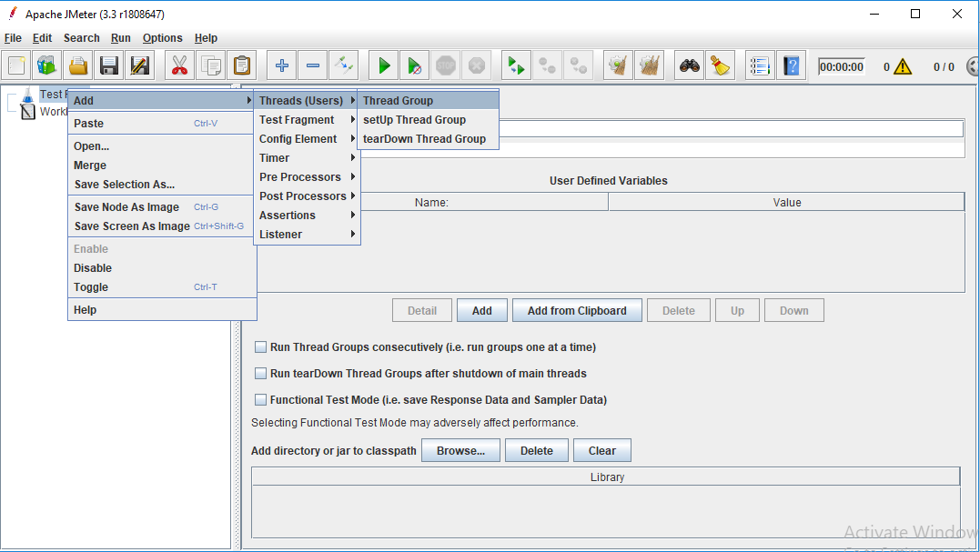Image resolution: width=980 pixels, height=552 pixels.
Task: Click Add from Clipboard button
Action: pyautogui.click(x=577, y=310)
